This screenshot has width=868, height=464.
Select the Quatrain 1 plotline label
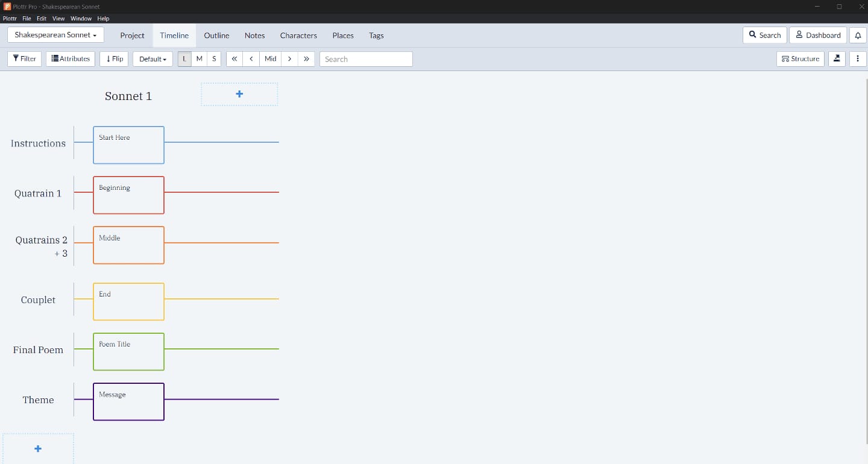(38, 193)
